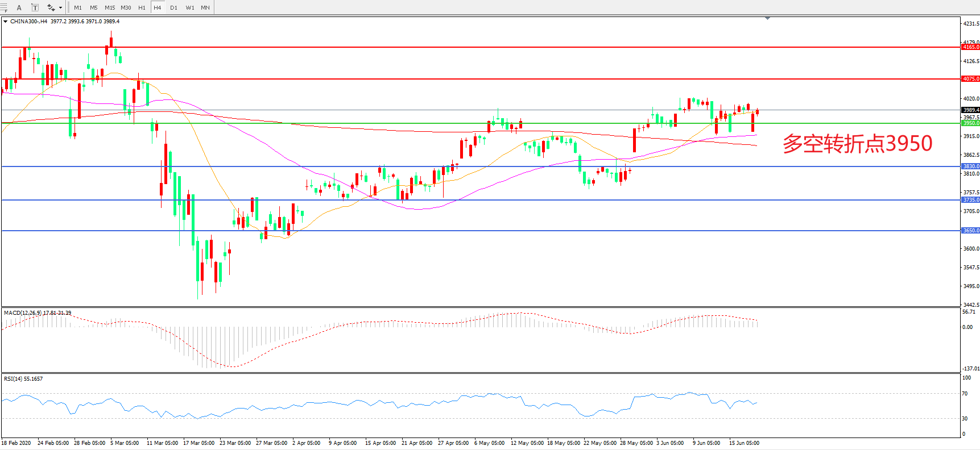Click the red 4165.0 price label
The image size is (980, 450).
point(970,47)
